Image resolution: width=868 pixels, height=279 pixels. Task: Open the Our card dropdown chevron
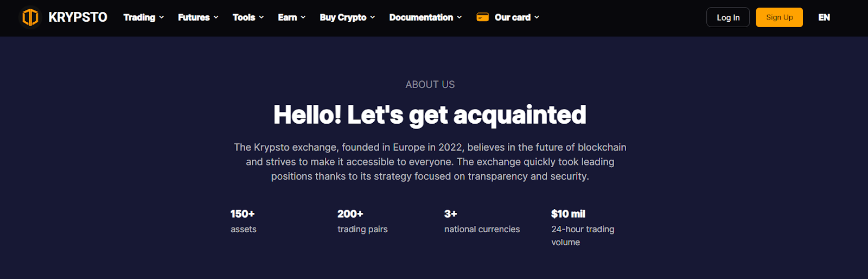(537, 17)
